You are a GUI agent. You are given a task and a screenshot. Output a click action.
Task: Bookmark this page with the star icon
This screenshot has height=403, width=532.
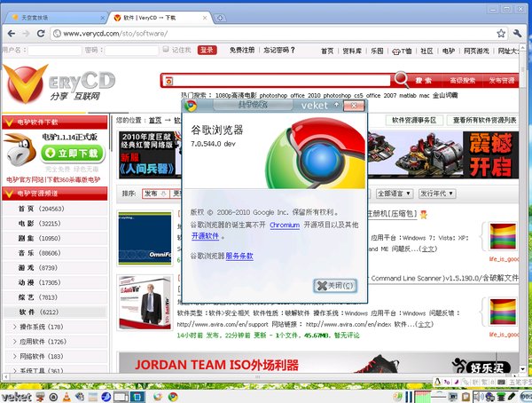click(501, 34)
